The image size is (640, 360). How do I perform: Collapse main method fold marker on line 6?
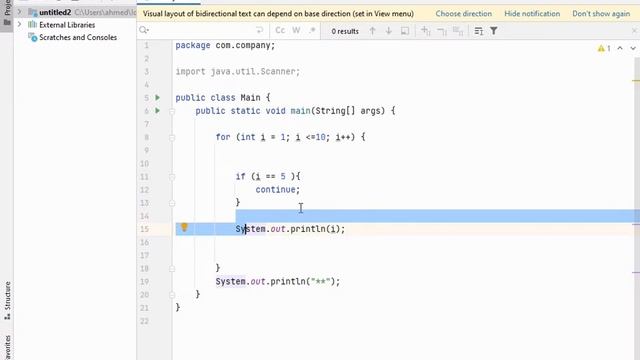172,111
